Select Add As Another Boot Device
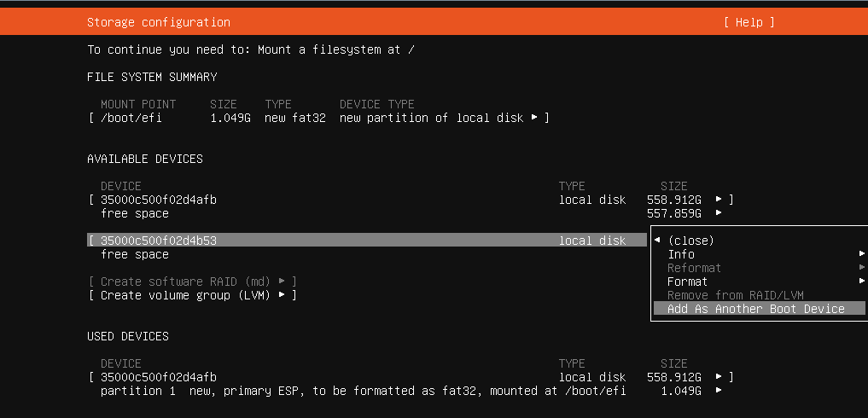This screenshot has height=418, width=868. pyautogui.click(x=756, y=309)
